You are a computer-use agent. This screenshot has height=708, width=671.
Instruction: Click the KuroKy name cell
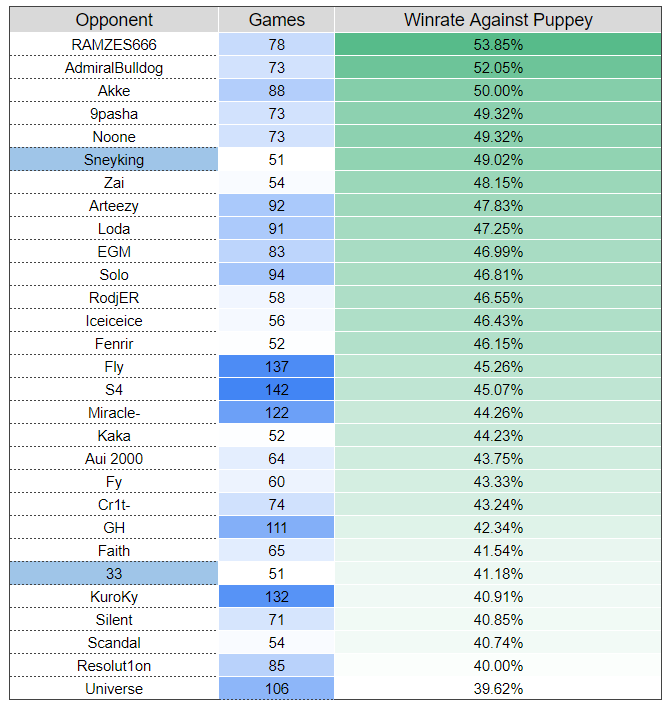[x=114, y=597]
